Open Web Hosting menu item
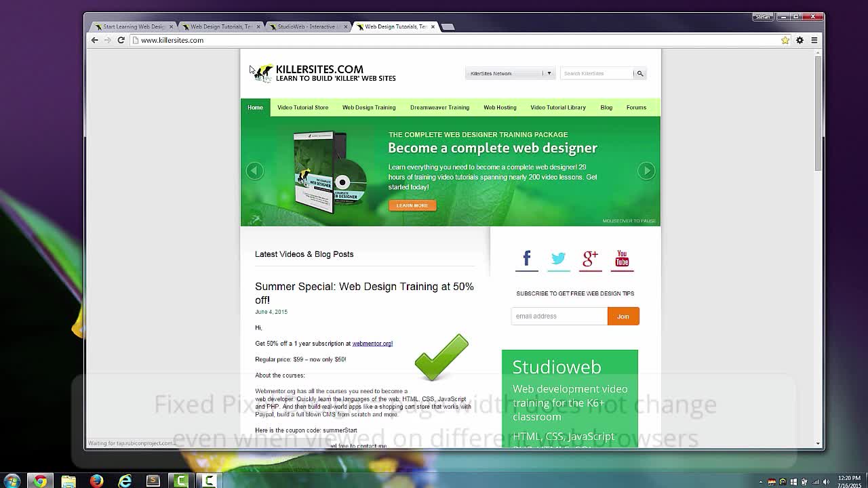868x488 pixels. pyautogui.click(x=500, y=107)
